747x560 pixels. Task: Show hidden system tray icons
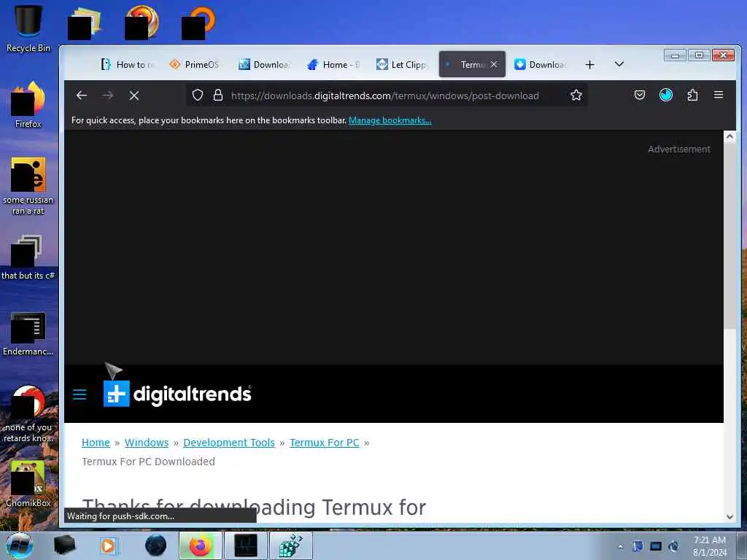point(620,546)
